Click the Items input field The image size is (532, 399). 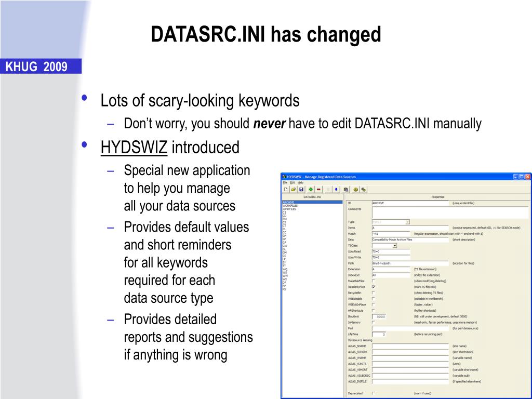pyautogui.click(x=410, y=228)
